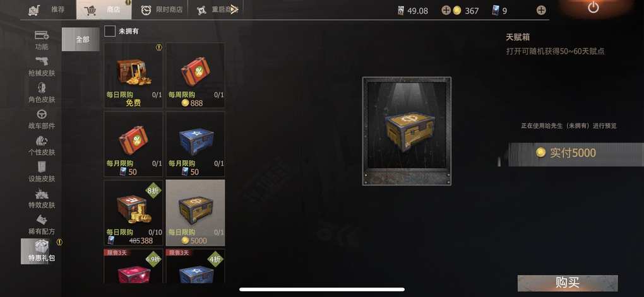Open the 设施皮肤 locker icon category

click(42, 167)
